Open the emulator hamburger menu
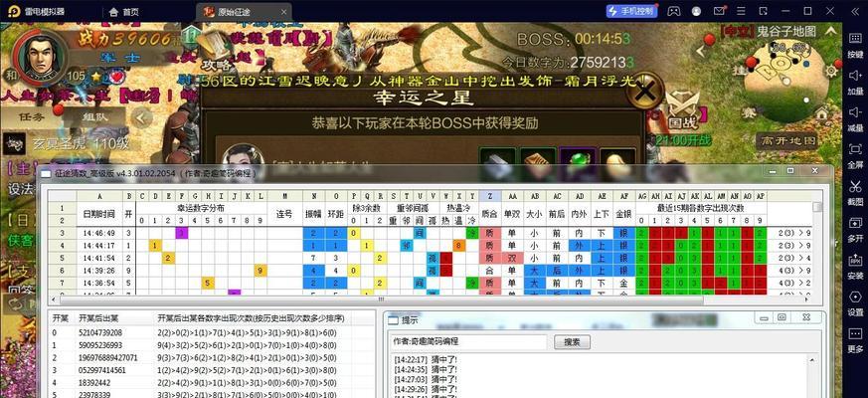The width and height of the screenshot is (868, 398). coord(741,11)
